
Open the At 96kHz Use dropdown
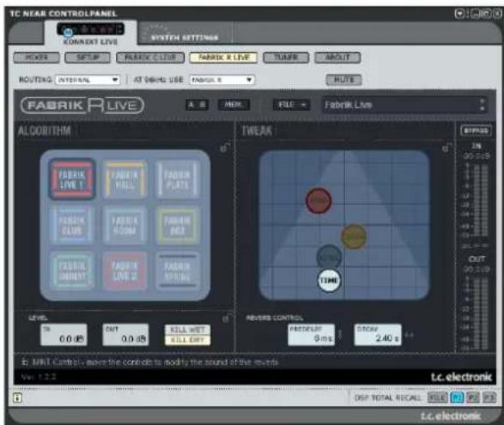pos(222,80)
